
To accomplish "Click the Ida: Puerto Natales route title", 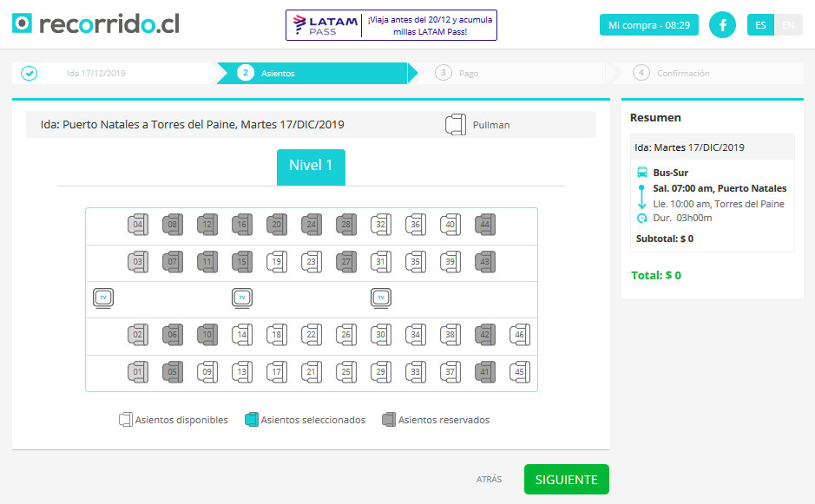I will [x=193, y=125].
